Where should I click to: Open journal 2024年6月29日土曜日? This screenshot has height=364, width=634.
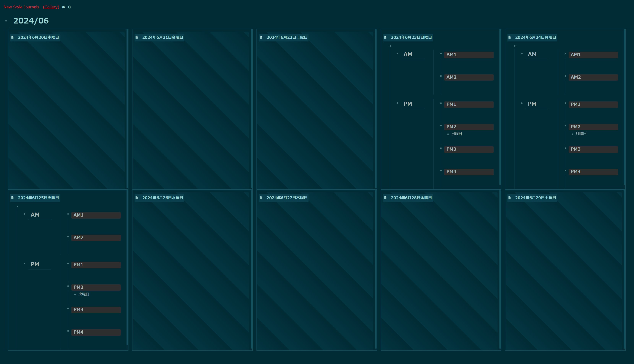coord(535,198)
